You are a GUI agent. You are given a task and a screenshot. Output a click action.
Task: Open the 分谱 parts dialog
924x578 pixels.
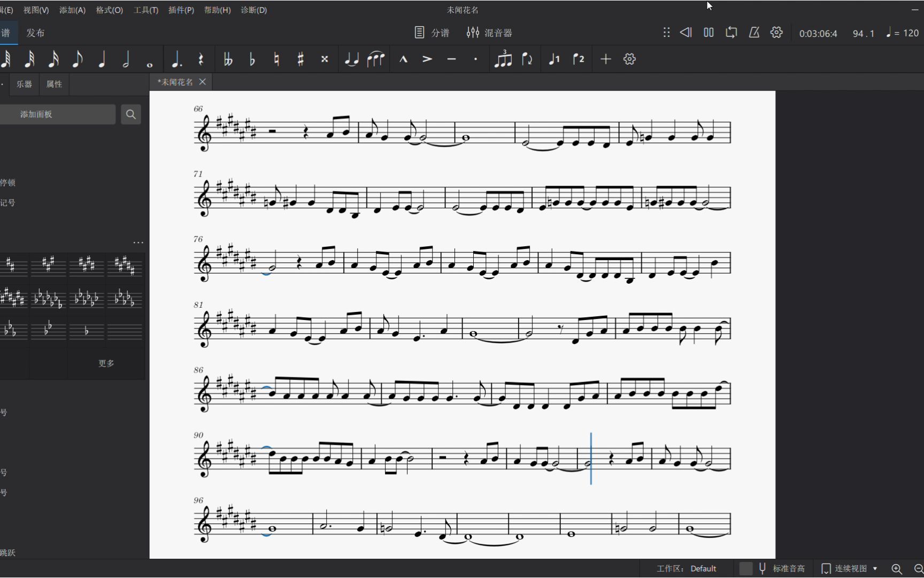(x=432, y=33)
